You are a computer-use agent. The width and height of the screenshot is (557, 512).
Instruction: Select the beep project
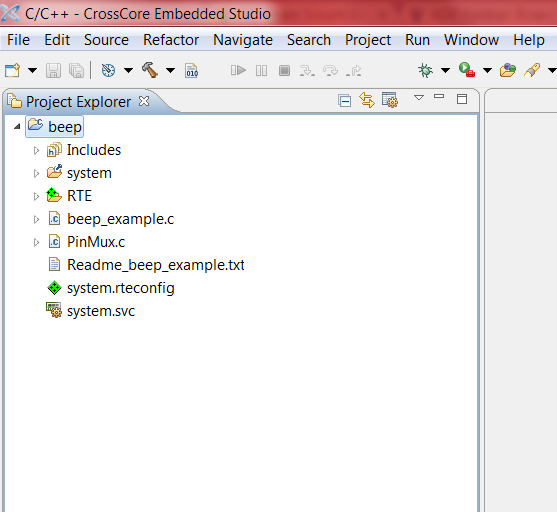pyautogui.click(x=55, y=126)
